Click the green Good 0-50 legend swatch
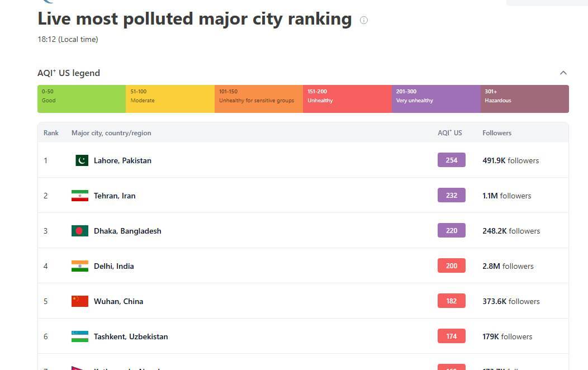This screenshot has width=588, height=370. pyautogui.click(x=82, y=99)
